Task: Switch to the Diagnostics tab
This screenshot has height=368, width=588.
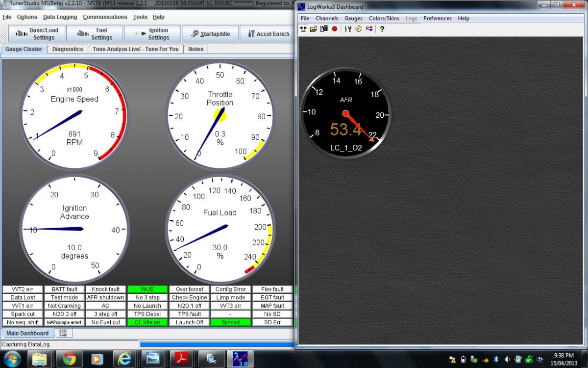Action: (68, 49)
